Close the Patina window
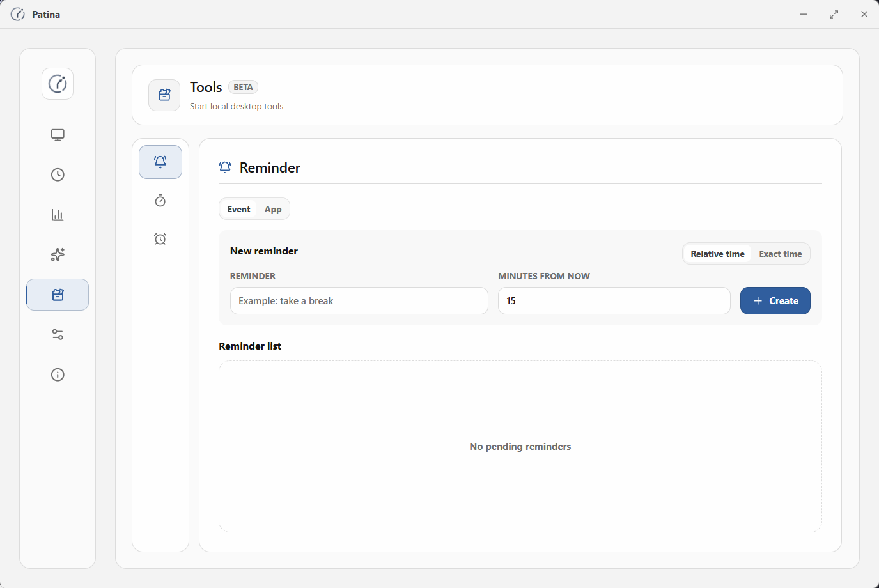Screen dimensions: 879x588 [x=864, y=14]
